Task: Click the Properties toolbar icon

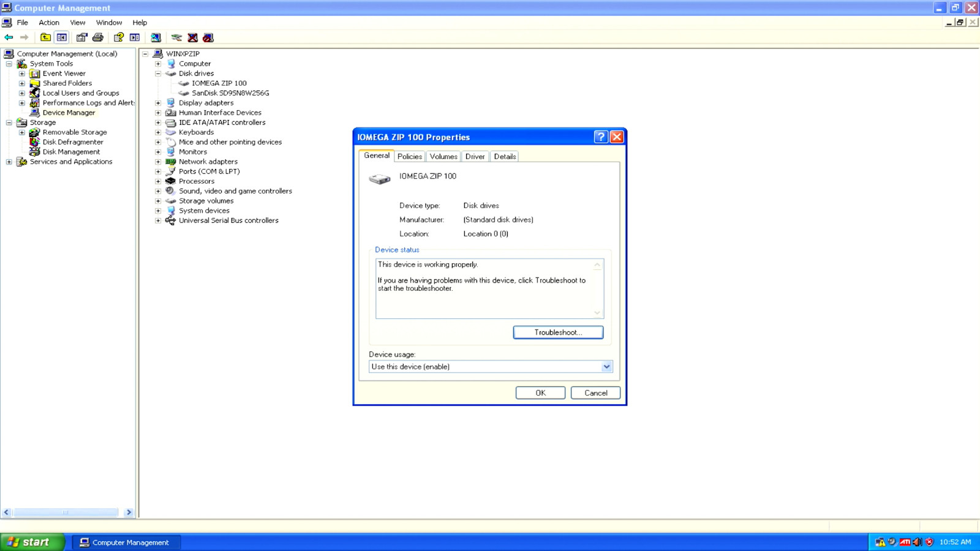Action: tap(81, 37)
